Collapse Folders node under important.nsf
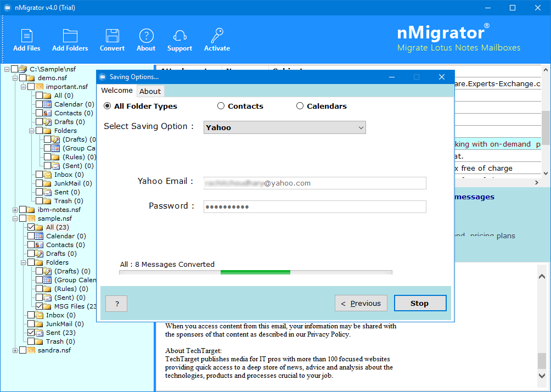The width and height of the screenshot is (551, 392). pos(31,131)
